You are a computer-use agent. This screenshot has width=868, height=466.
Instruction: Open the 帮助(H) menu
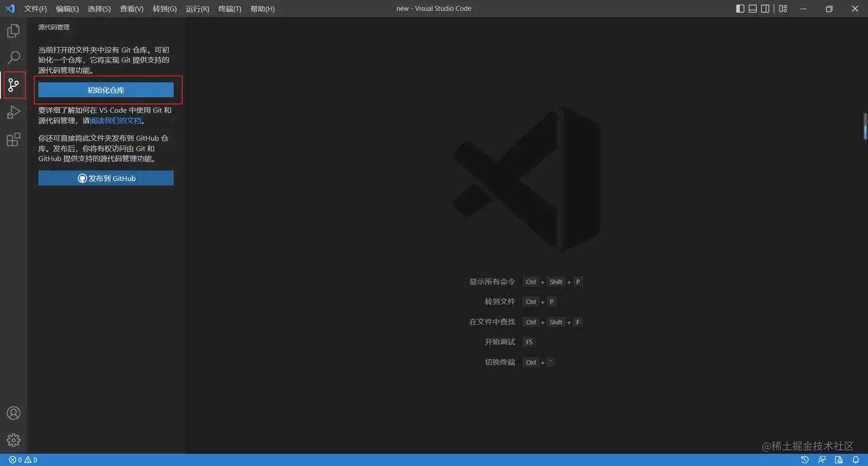click(x=262, y=9)
